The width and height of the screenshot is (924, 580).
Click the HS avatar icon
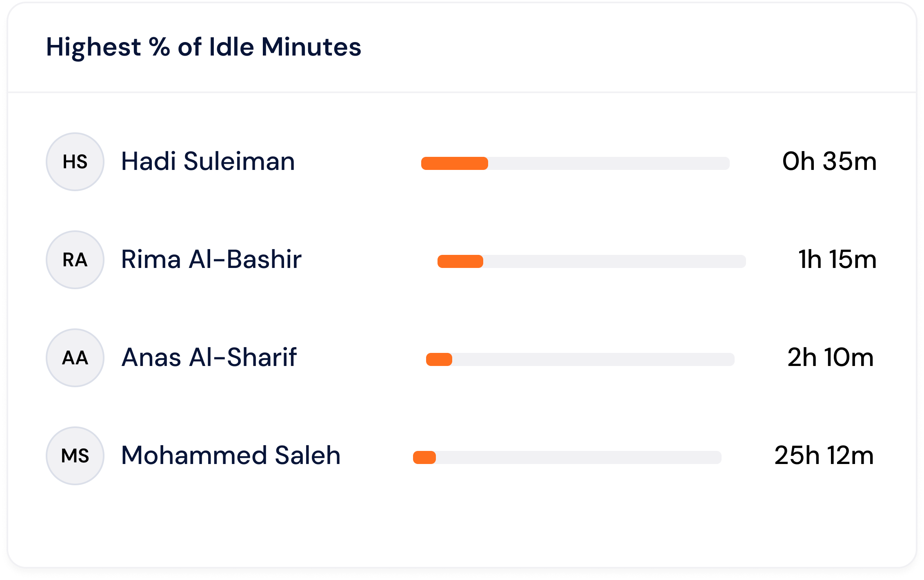pos(75,162)
